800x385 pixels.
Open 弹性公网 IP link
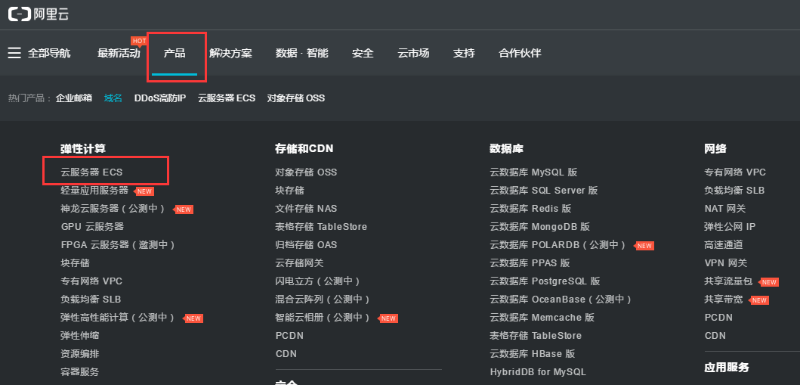pyautogui.click(x=730, y=226)
